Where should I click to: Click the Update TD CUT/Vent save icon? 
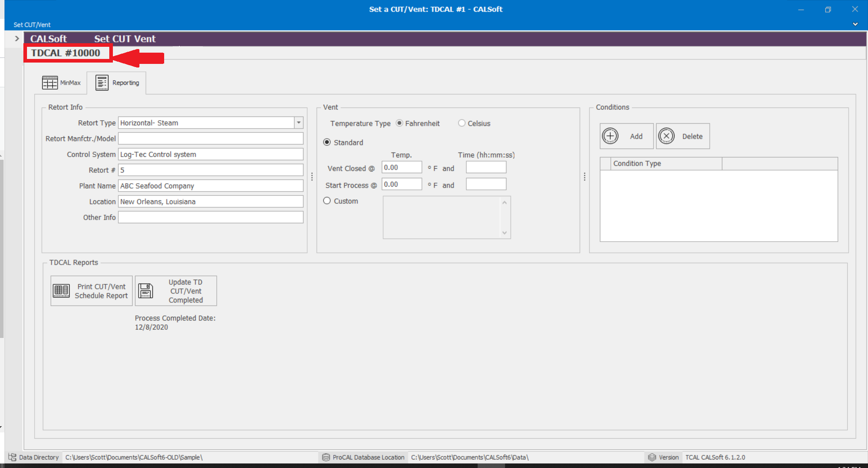[x=145, y=291]
